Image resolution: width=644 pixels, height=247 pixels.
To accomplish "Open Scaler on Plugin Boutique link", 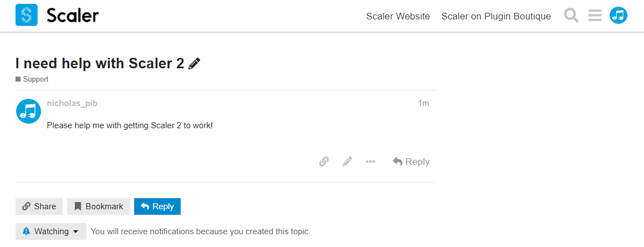I will click(x=496, y=17).
